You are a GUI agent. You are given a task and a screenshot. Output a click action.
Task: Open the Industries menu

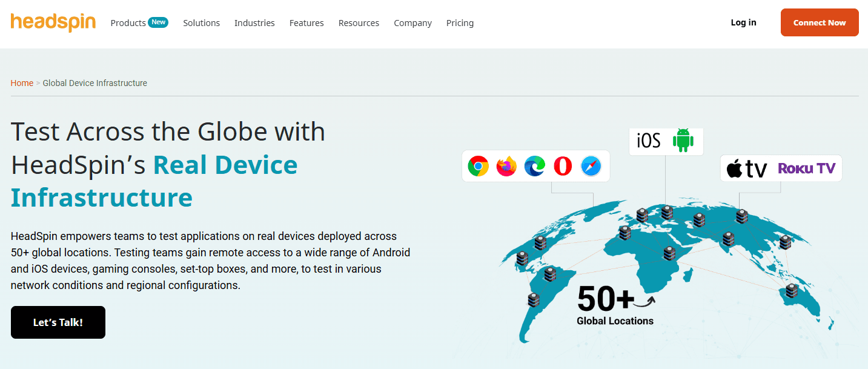coord(254,23)
